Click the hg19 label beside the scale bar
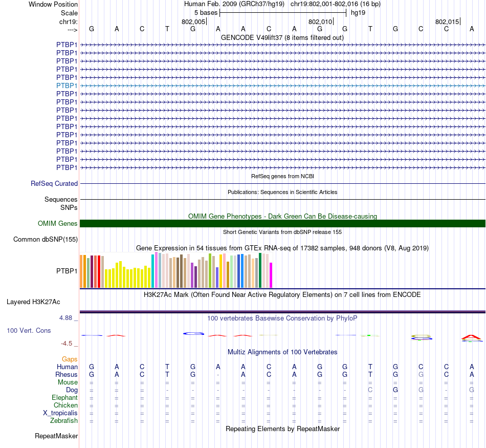Viewport: 486px width, 448px height. (x=358, y=13)
